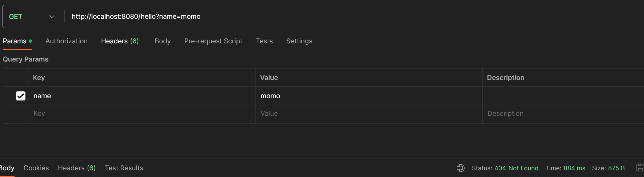Open the request Settings tab

point(299,41)
